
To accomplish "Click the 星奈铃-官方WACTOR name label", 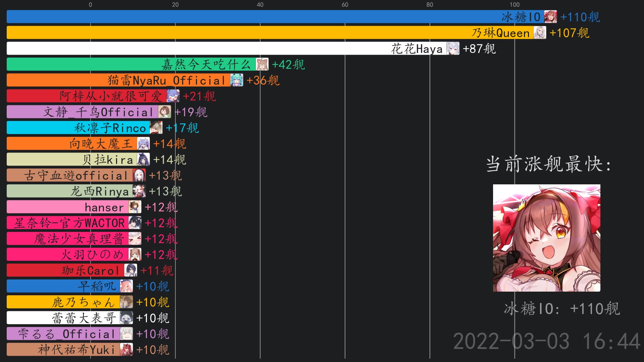I will [69, 223].
